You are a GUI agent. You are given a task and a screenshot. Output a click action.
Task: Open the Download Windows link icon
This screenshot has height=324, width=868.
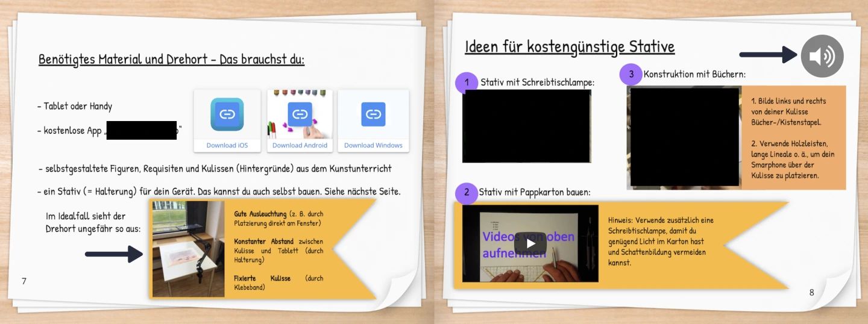point(373,114)
